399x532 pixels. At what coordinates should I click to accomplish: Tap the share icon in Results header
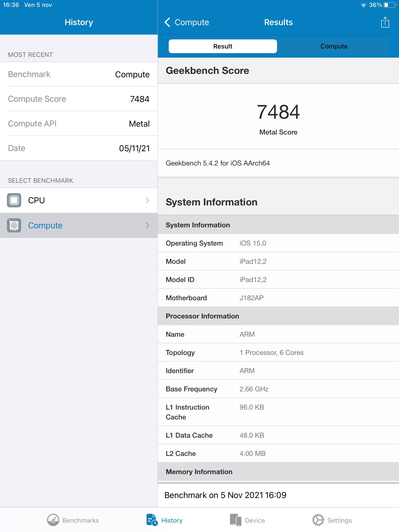(385, 22)
